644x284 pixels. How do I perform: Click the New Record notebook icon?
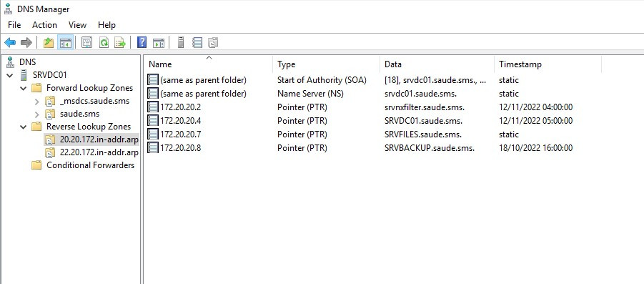pos(197,42)
